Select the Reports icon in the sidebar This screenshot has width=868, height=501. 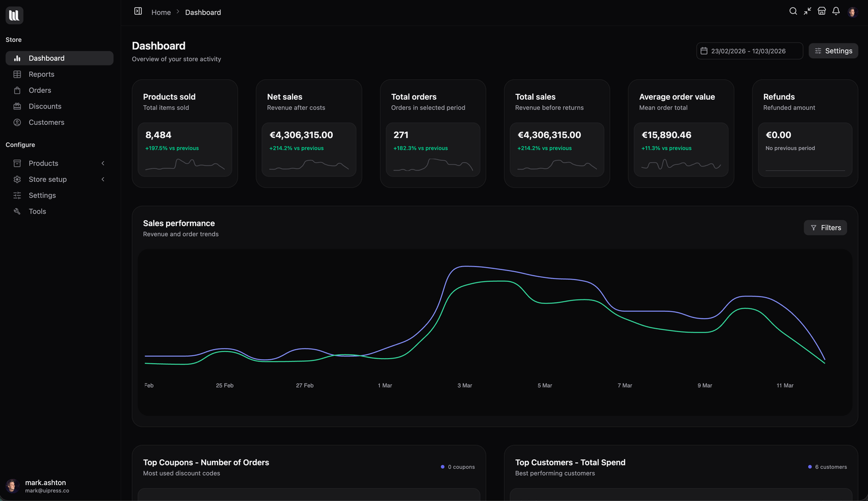[17, 74]
